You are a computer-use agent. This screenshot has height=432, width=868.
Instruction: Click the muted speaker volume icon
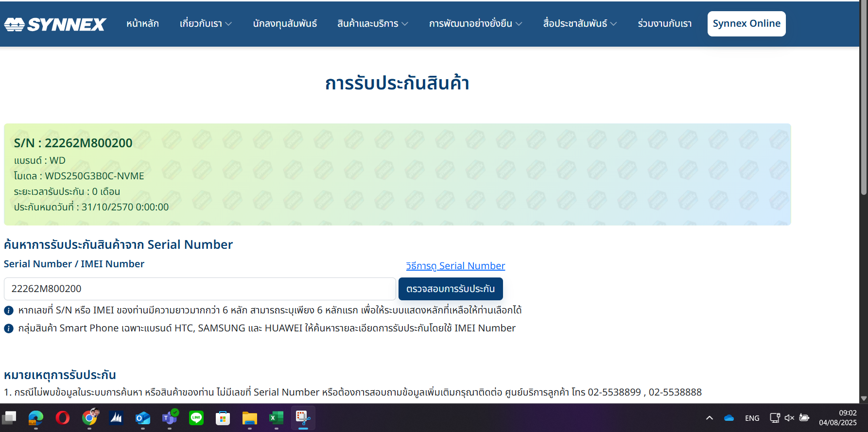[x=789, y=418]
